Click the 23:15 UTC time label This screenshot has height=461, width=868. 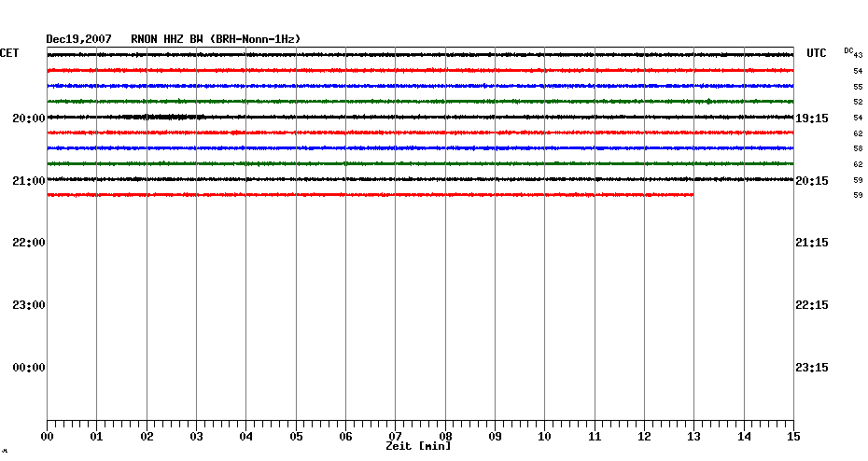812,368
